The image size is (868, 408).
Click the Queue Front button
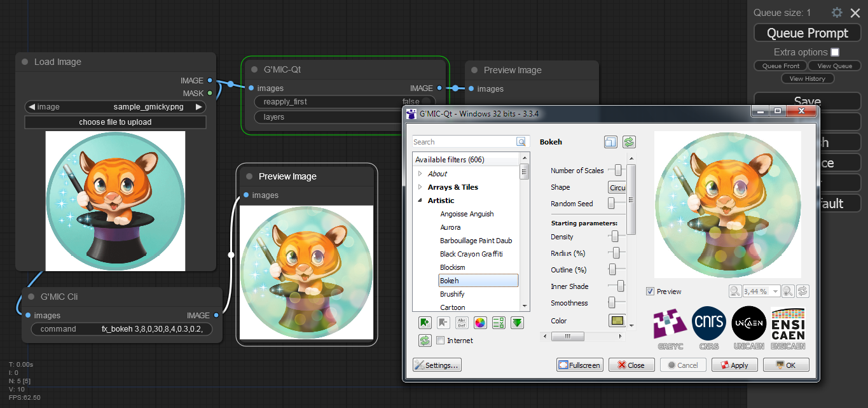click(780, 66)
